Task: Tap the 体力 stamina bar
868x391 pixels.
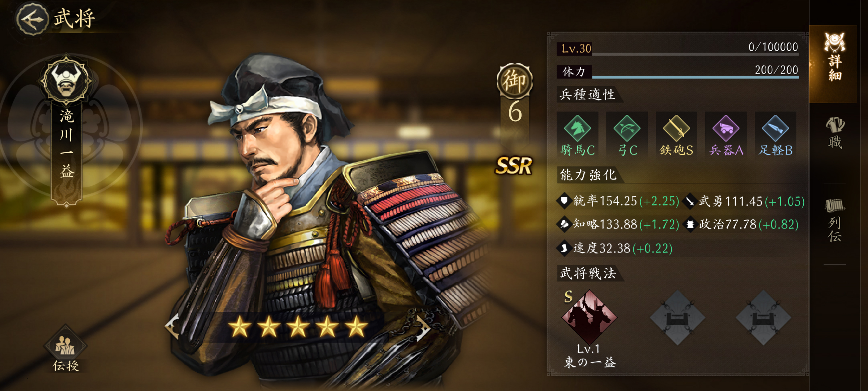Action: (678, 71)
